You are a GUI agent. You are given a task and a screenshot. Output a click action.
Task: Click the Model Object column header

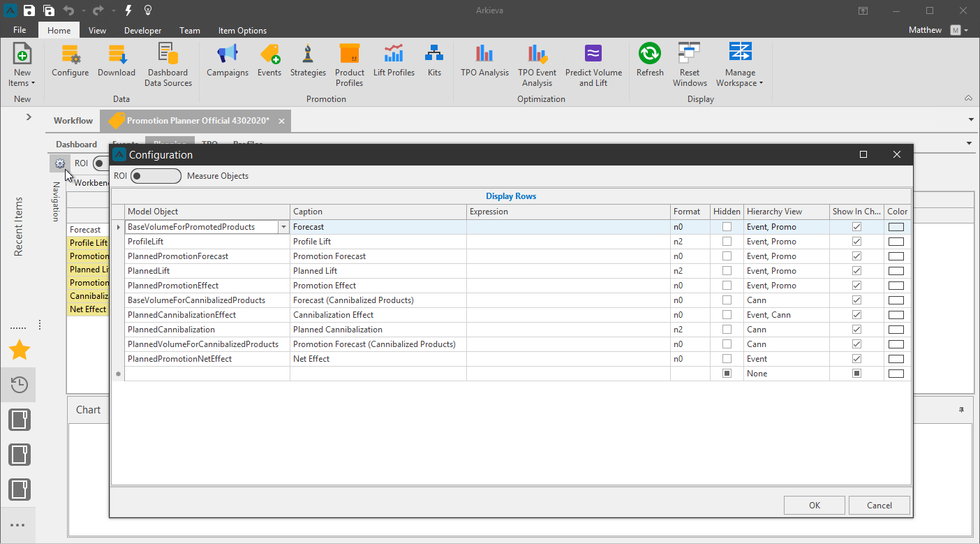[x=207, y=212]
